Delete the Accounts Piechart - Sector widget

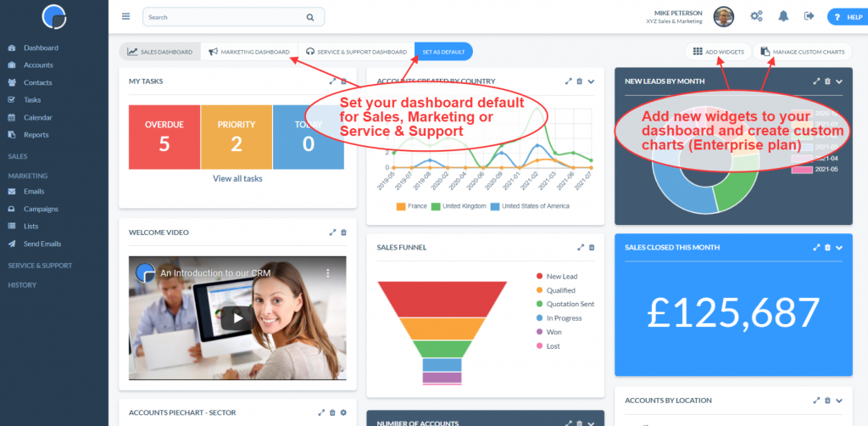point(332,412)
